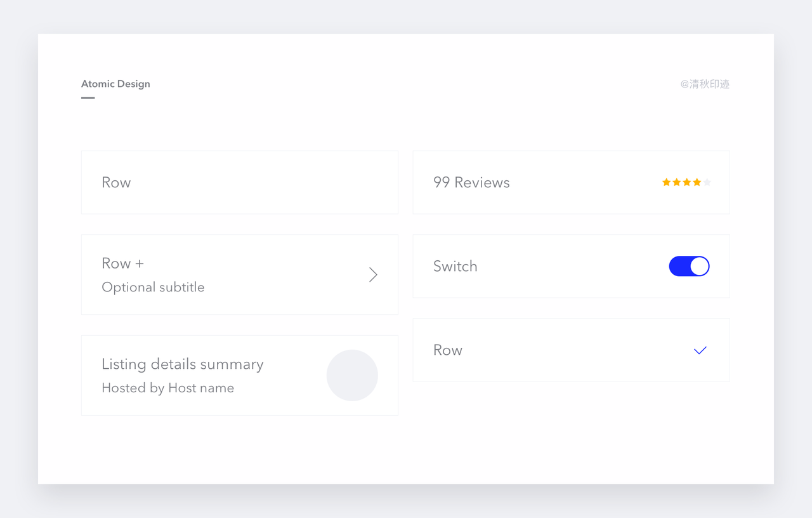Select the empty gray fifth star
This screenshot has width=812, height=518.
click(707, 182)
